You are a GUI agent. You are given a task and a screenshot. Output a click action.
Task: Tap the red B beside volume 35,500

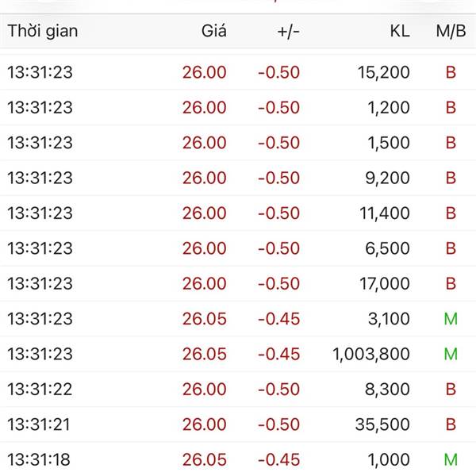pos(451,424)
